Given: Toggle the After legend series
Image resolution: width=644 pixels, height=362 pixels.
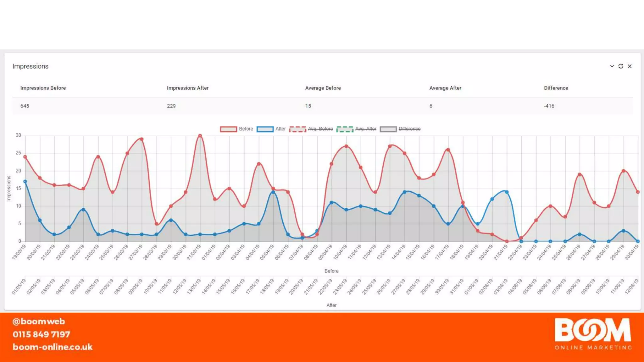Looking at the screenshot, I should point(280,129).
